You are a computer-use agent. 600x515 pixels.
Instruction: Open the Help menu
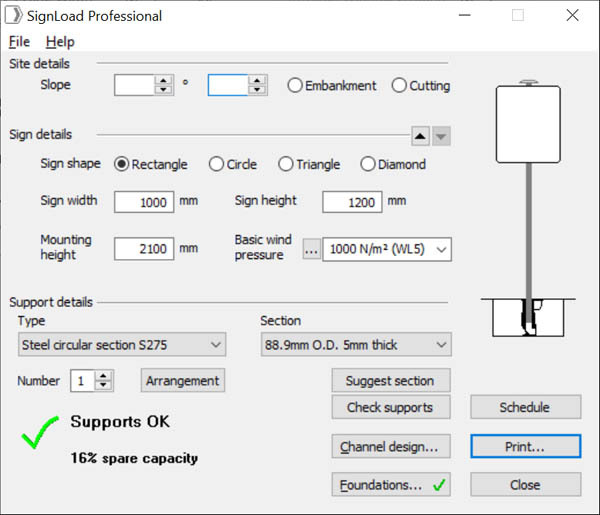[x=60, y=42]
